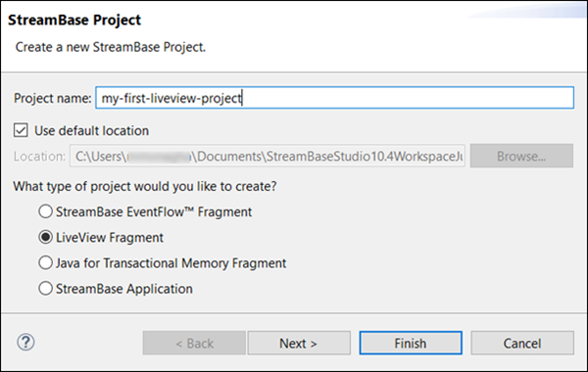Viewport: 588px width, 372px height.
Task: Click the 'Use default location' label text
Action: tap(91, 131)
